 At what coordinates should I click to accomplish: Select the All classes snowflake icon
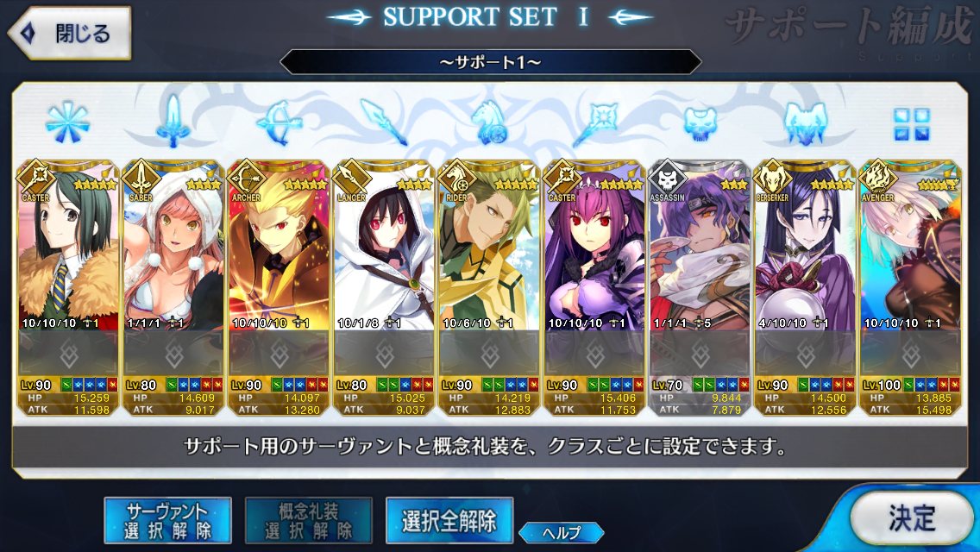pyautogui.click(x=67, y=122)
